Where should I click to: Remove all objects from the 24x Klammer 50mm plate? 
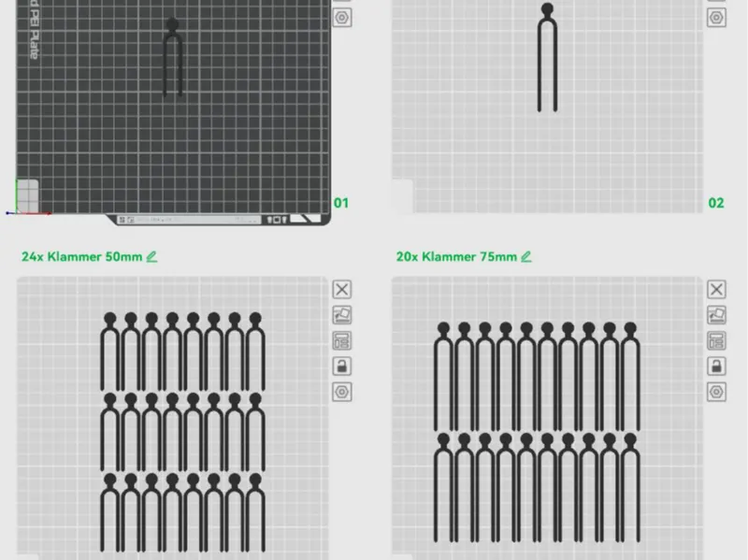point(341,290)
